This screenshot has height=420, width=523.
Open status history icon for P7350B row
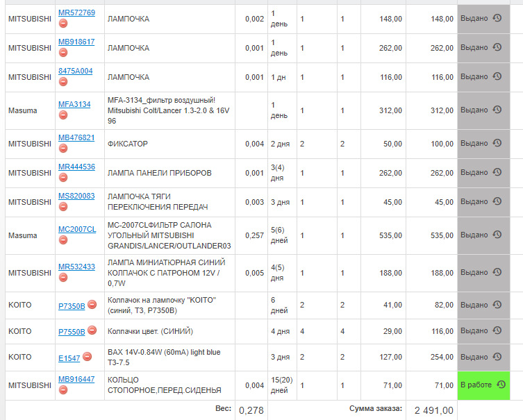tap(497, 305)
